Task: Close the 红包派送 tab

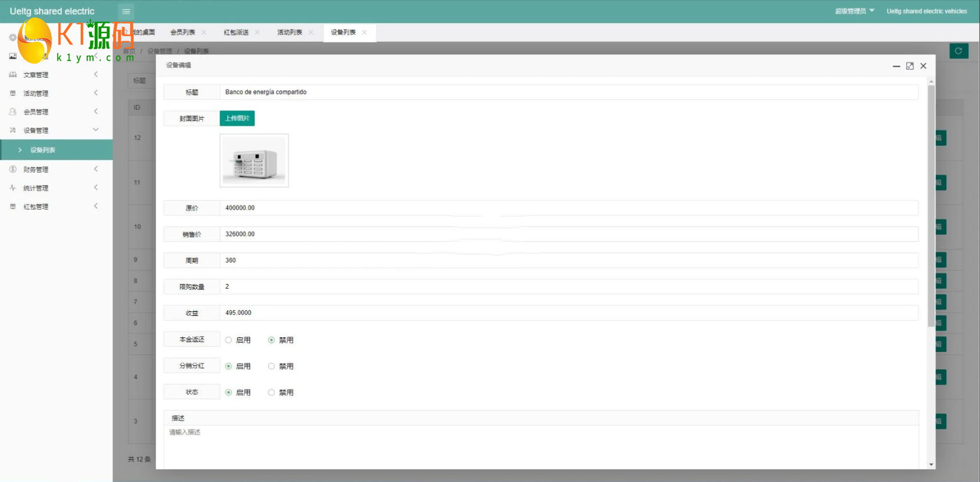Action: click(x=257, y=33)
